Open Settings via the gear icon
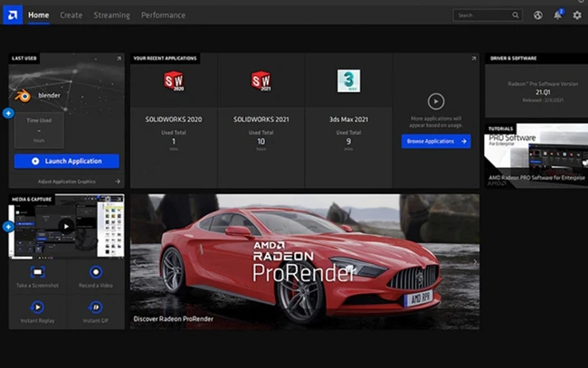Screen dimensions: 588x368 pyautogui.click(x=577, y=15)
